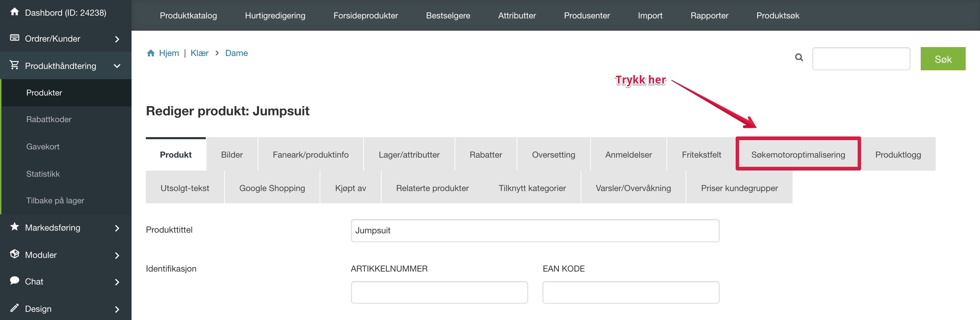Click the Produkthåndtering shopping cart icon

(x=14, y=65)
